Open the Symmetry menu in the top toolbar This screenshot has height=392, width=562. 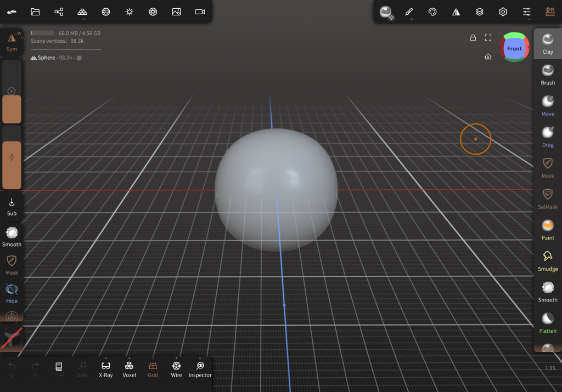point(456,12)
